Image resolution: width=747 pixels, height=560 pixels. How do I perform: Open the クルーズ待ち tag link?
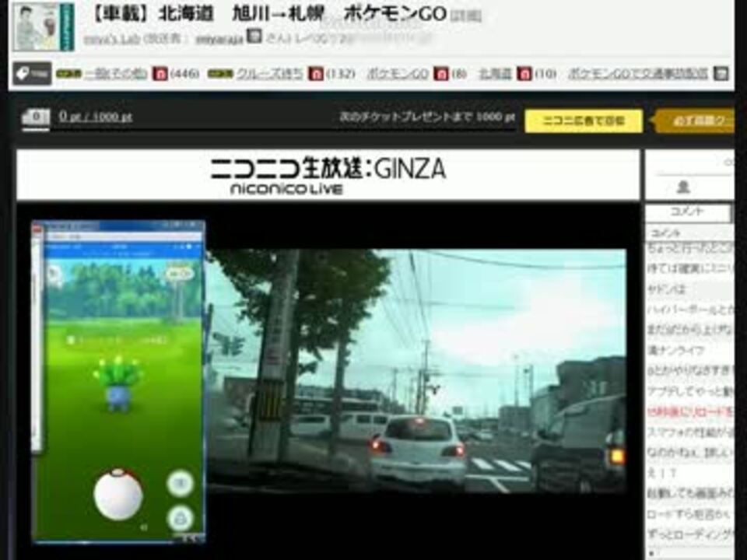click(270, 74)
